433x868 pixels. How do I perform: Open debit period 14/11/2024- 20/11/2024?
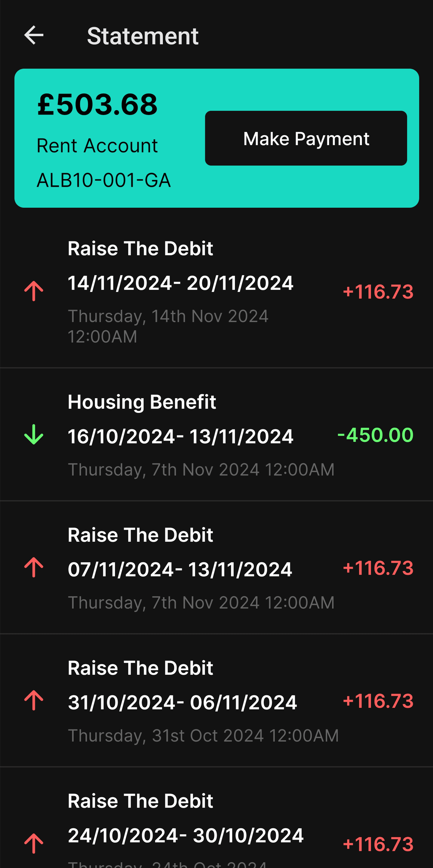[x=180, y=283]
